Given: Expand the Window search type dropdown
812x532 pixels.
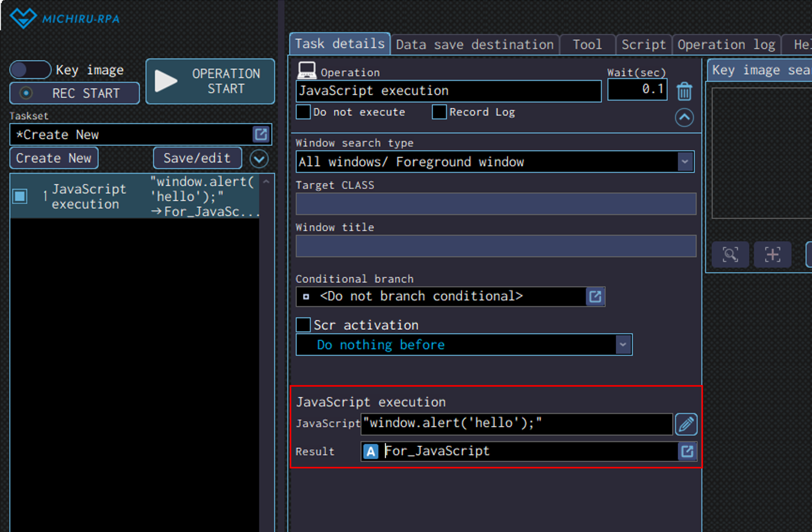Looking at the screenshot, I should click(x=685, y=162).
